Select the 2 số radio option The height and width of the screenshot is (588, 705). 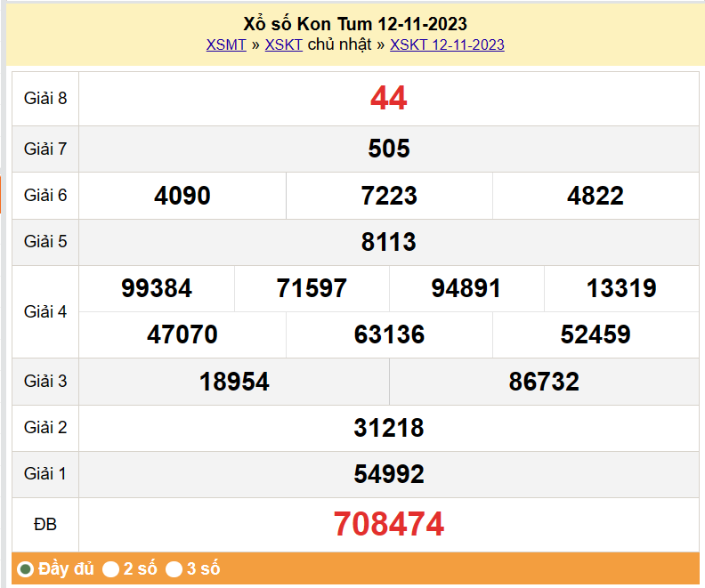(x=111, y=568)
